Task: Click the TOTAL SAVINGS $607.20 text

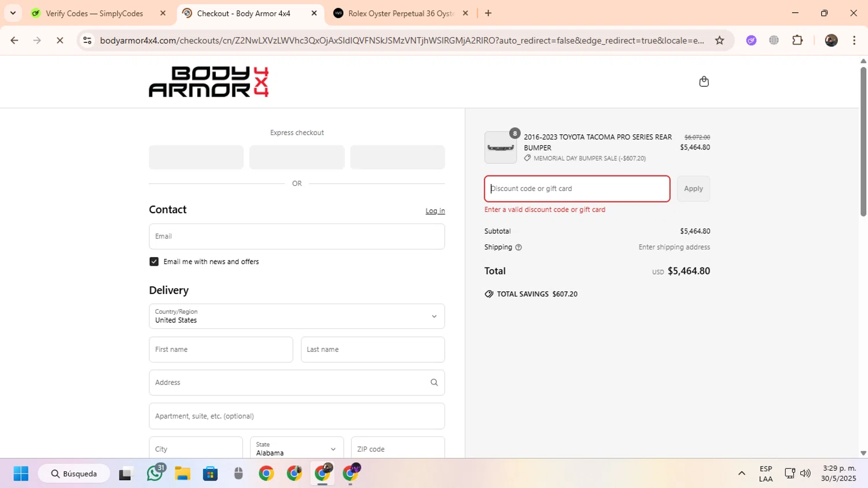Action: click(537, 294)
